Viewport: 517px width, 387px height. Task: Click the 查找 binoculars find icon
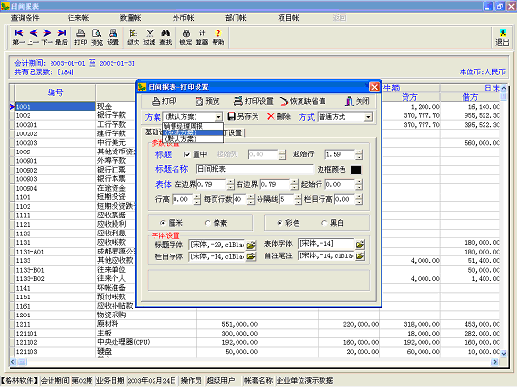point(166,37)
